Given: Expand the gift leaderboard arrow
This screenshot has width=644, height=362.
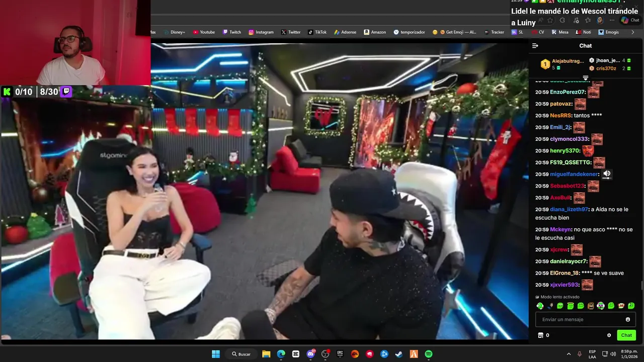Looking at the screenshot, I should (x=586, y=78).
